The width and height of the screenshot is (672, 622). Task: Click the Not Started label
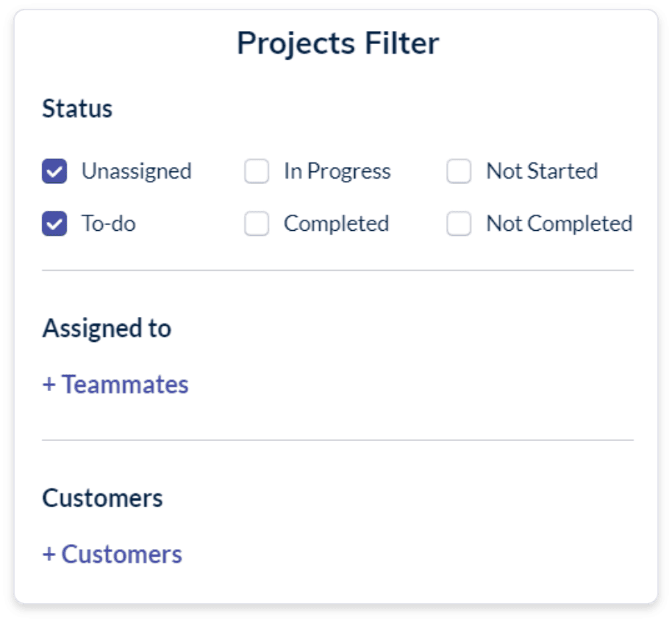(542, 171)
